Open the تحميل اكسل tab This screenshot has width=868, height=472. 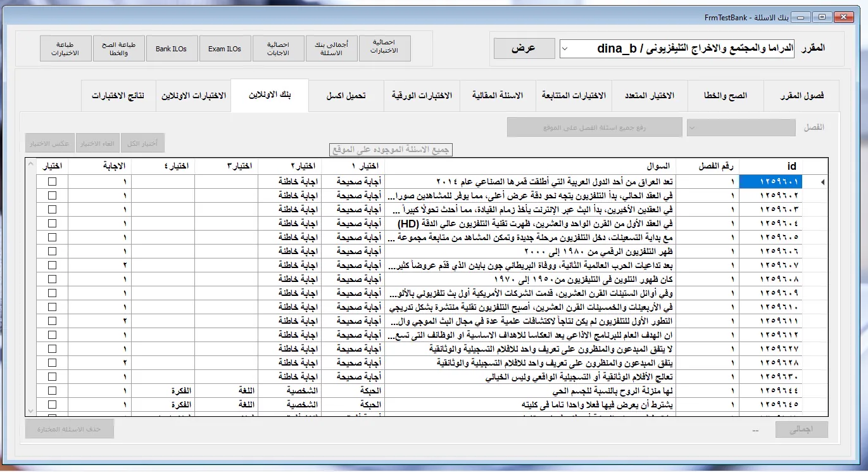pyautogui.click(x=346, y=96)
